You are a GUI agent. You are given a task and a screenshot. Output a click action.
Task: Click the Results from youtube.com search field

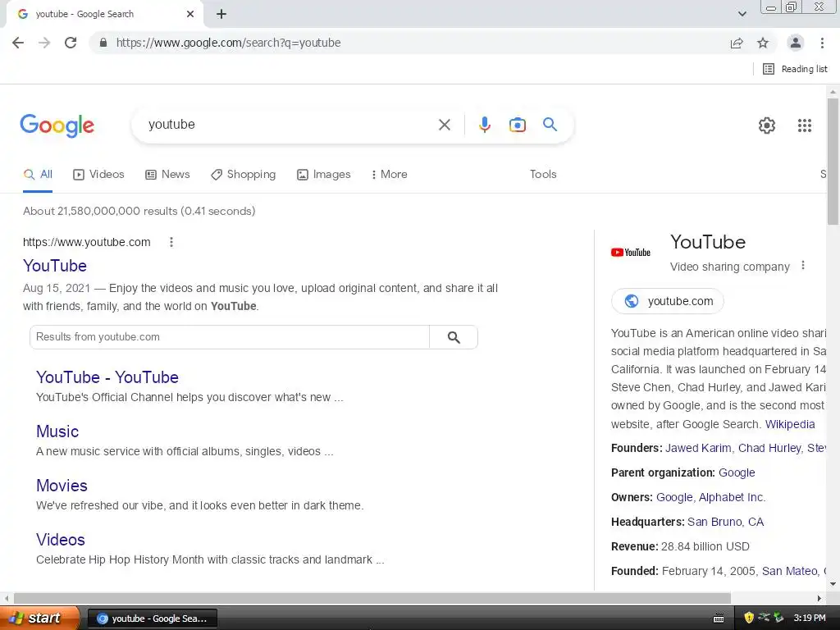pos(230,337)
